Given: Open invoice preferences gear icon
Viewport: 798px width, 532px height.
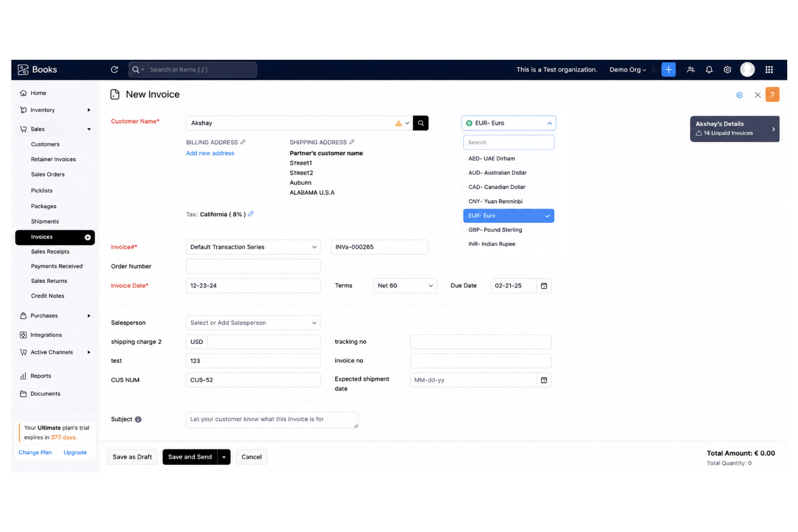Looking at the screenshot, I should (739, 95).
